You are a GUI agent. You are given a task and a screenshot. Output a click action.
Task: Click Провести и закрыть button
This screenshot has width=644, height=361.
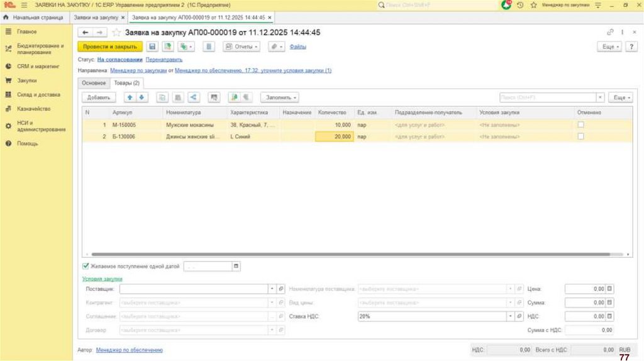pyautogui.click(x=110, y=47)
